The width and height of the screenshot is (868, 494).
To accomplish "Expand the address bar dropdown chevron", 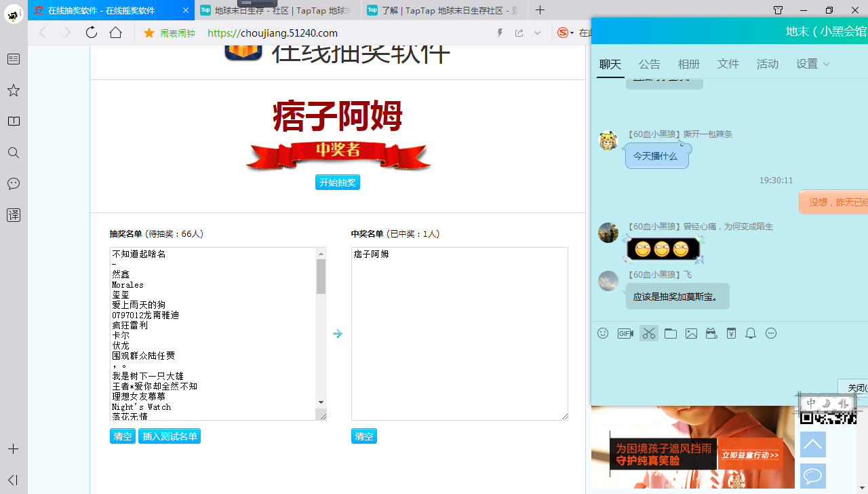I will click(537, 33).
